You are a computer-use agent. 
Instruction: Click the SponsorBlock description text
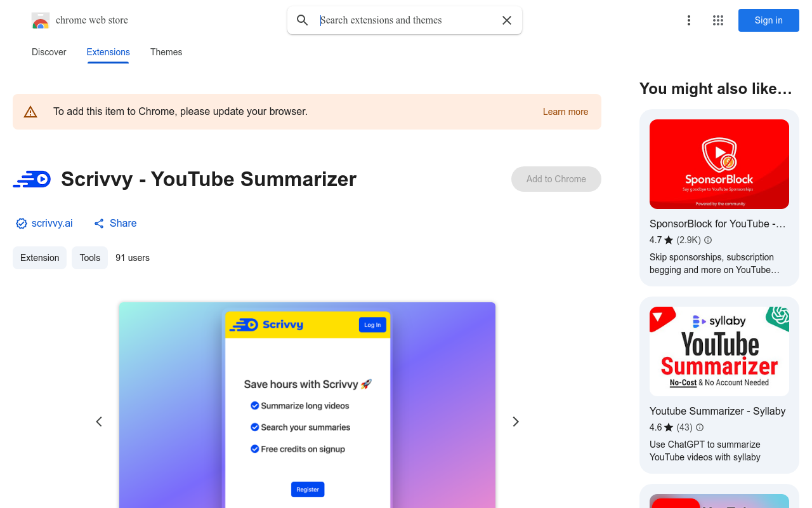[714, 264]
